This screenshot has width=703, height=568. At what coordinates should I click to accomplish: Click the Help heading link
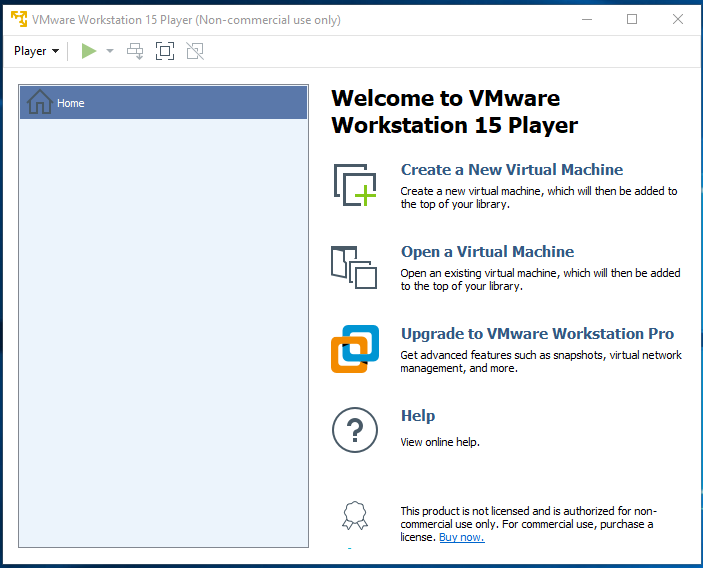coord(418,416)
